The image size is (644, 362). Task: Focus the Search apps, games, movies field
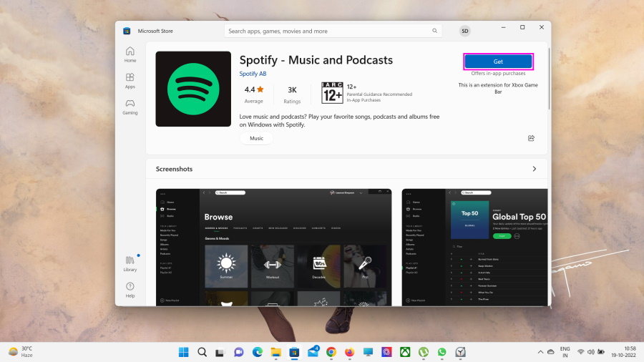[333, 31]
